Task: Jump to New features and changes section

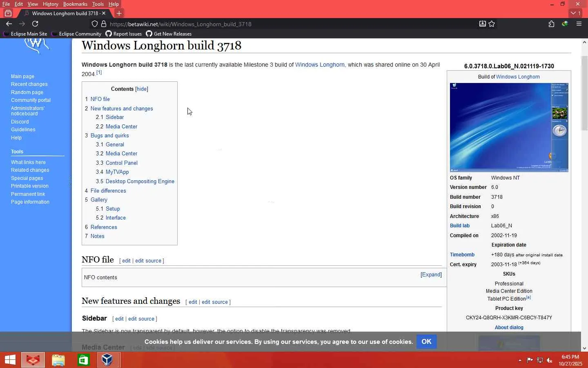Action: click(x=122, y=108)
